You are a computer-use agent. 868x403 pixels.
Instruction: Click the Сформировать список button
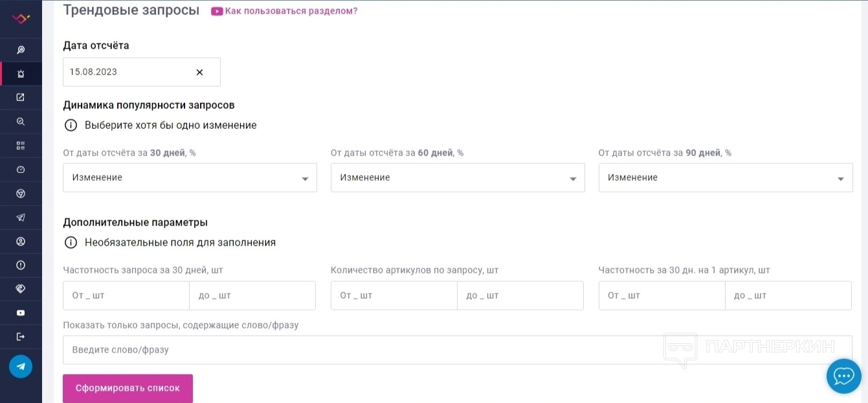pos(128,388)
